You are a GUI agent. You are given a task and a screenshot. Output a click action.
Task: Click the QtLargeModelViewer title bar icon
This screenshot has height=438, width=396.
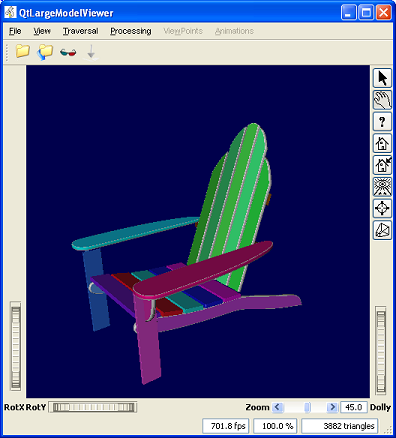click(10, 12)
